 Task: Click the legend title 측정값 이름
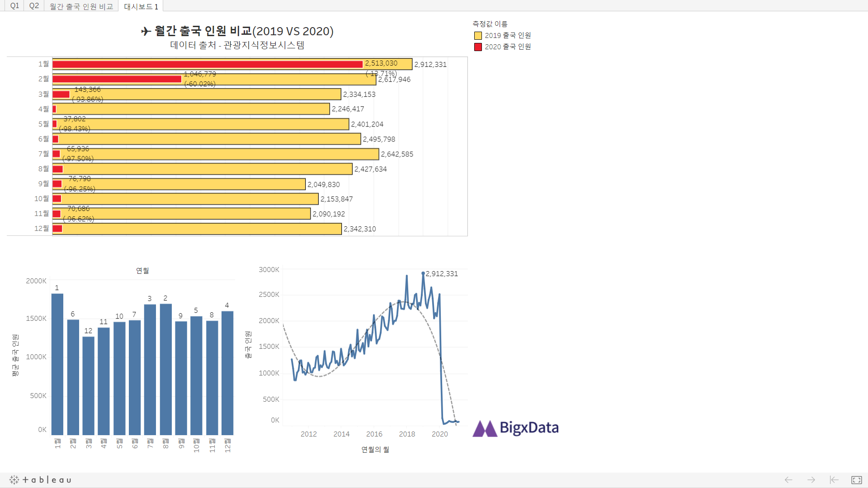(490, 24)
